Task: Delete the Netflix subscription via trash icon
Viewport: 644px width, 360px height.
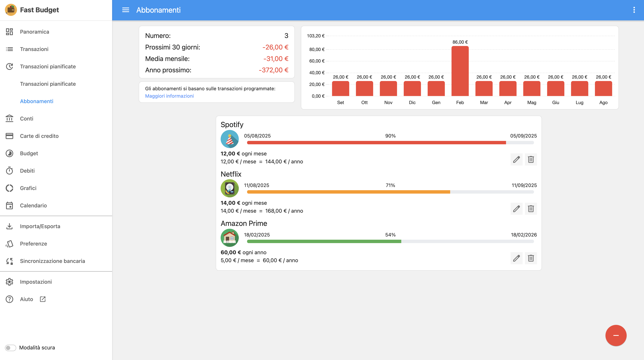Action: tap(531, 209)
